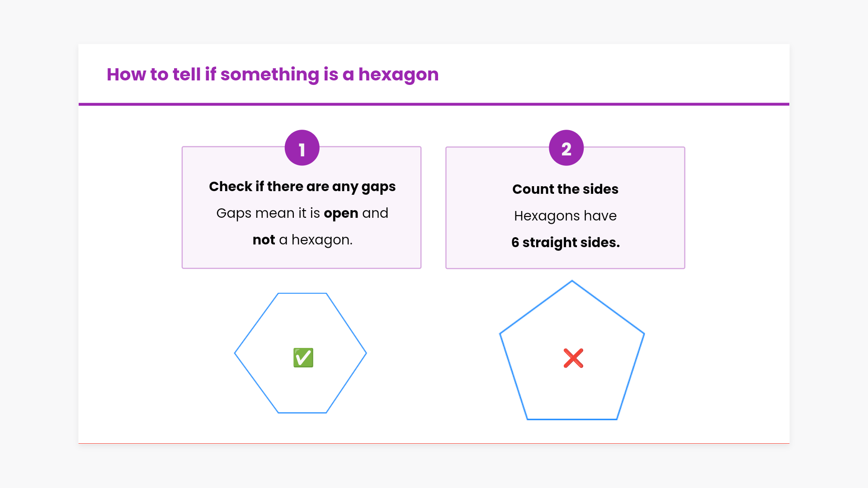The height and width of the screenshot is (488, 868).
Task: Click the "Hexagons have" text line
Action: pos(565,216)
